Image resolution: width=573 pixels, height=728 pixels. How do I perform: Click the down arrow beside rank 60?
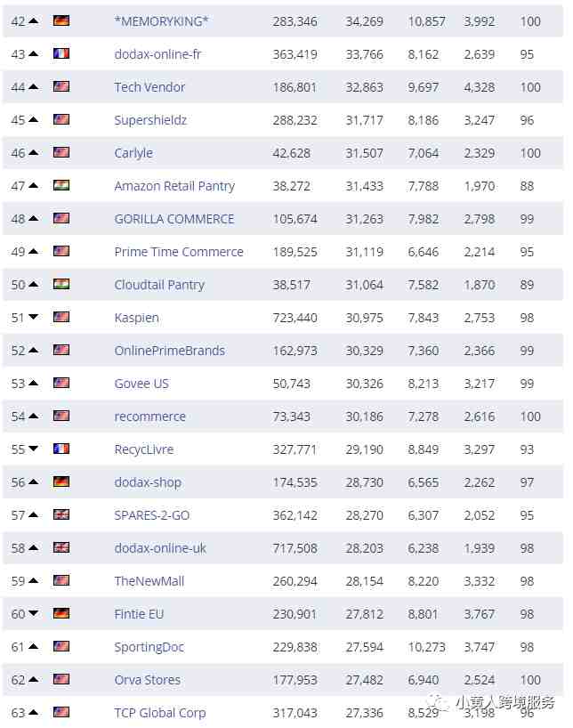click(x=34, y=613)
